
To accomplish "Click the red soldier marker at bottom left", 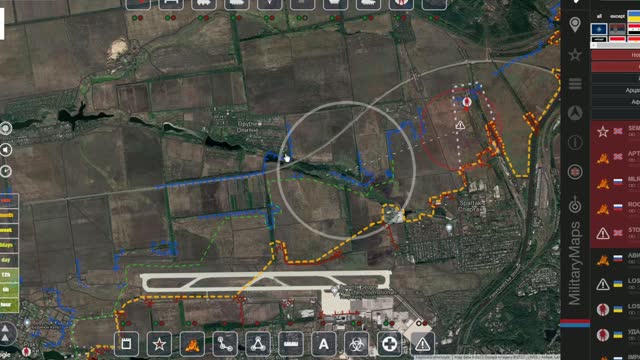I will [x=27, y=351].
